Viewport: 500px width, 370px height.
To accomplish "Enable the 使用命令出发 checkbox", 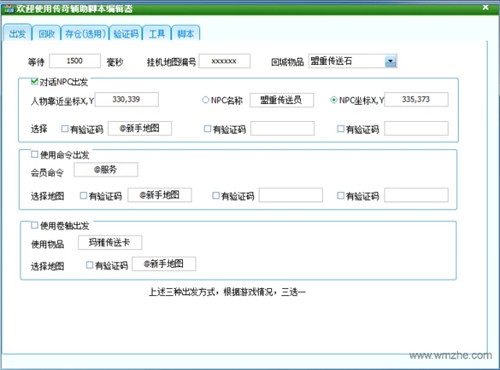I will click(34, 154).
